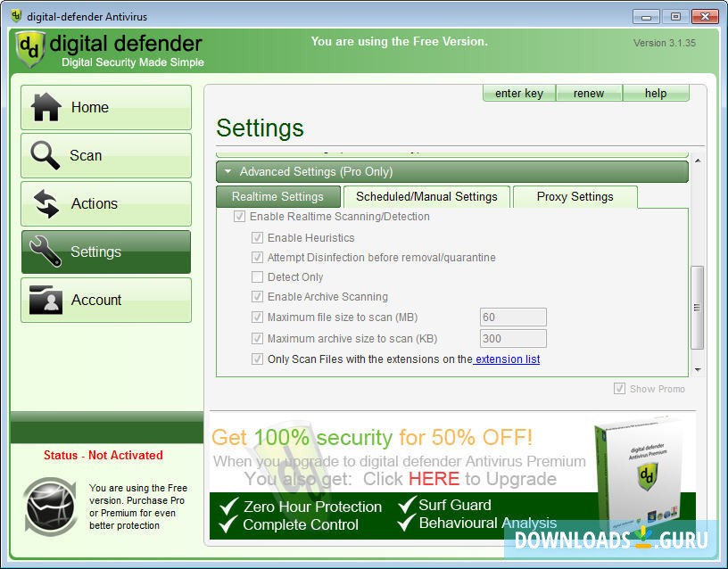Collapse the Advanced Settings (Pro Only) section

(451, 172)
